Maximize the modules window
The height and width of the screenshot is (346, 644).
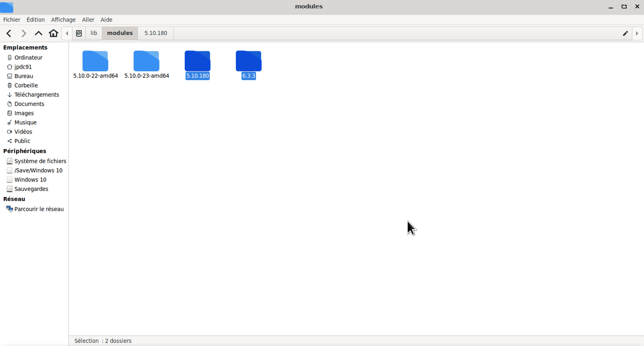(x=624, y=7)
